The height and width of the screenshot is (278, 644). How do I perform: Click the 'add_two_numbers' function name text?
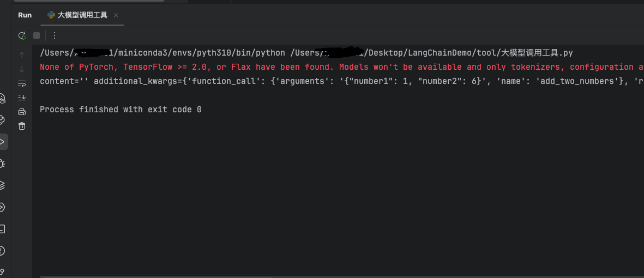(577, 81)
